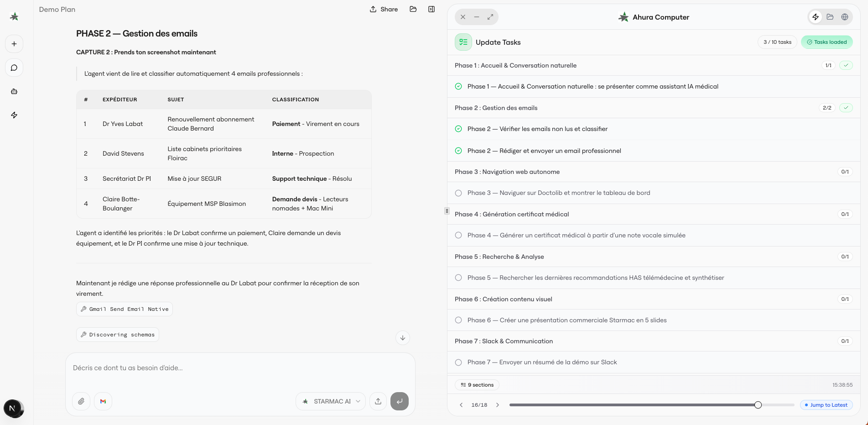The width and height of the screenshot is (868, 425).
Task: Click Équipement MSP Blasimon cell
Action: click(x=207, y=204)
